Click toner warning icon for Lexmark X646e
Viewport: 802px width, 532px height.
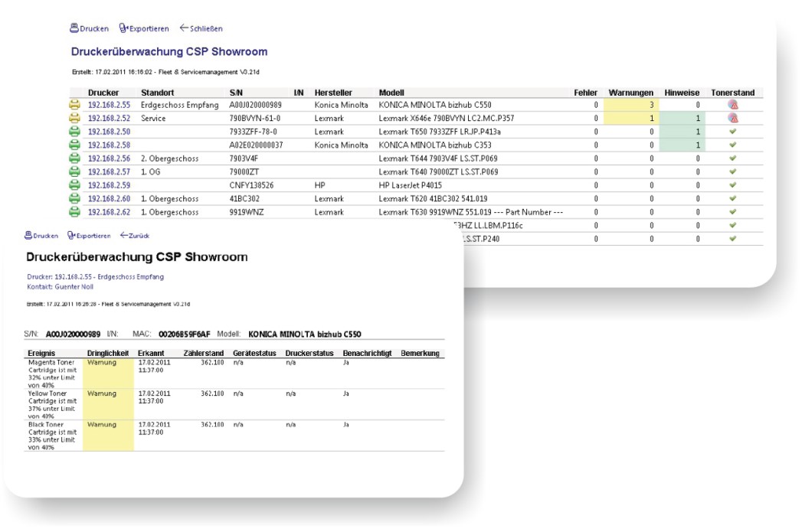(x=733, y=118)
